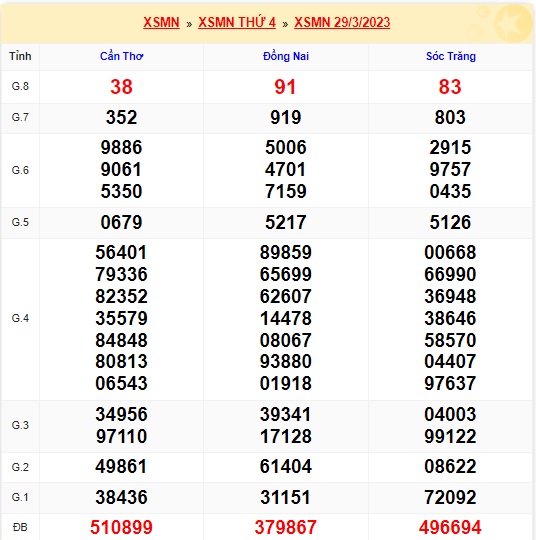536x540 pixels.
Task: Click the G.4 prize row label
Action: (20, 318)
